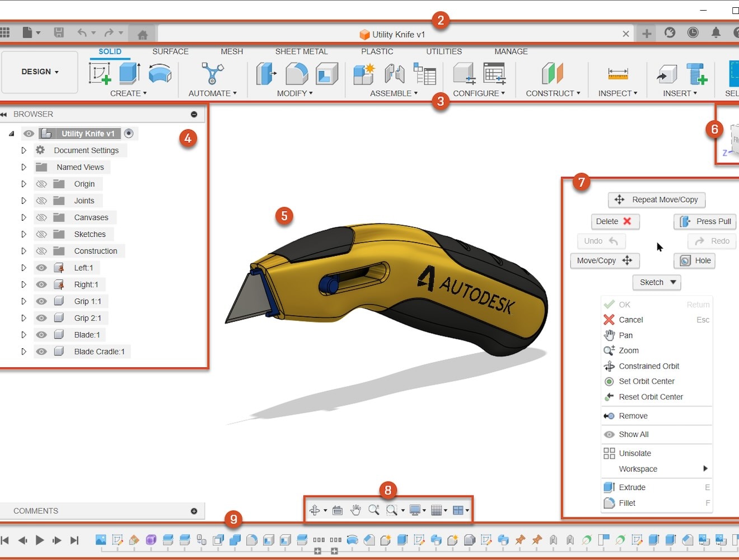Open the DESIGN workspace dropdown
739x560 pixels.
39,72
